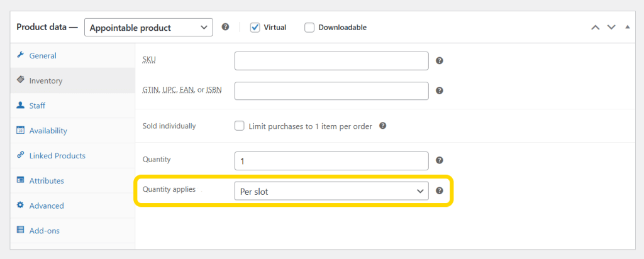Viewport: 644px width, 259px height.
Task: Click the SKU text input field
Action: coord(331,61)
